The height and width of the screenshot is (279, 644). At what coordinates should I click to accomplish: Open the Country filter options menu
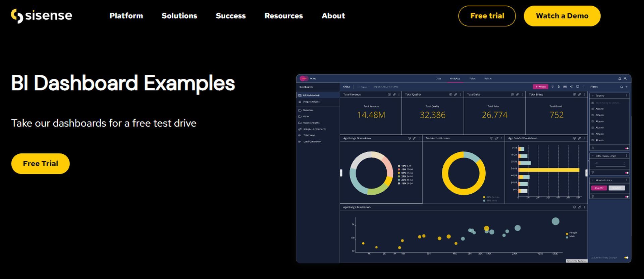tap(626, 96)
